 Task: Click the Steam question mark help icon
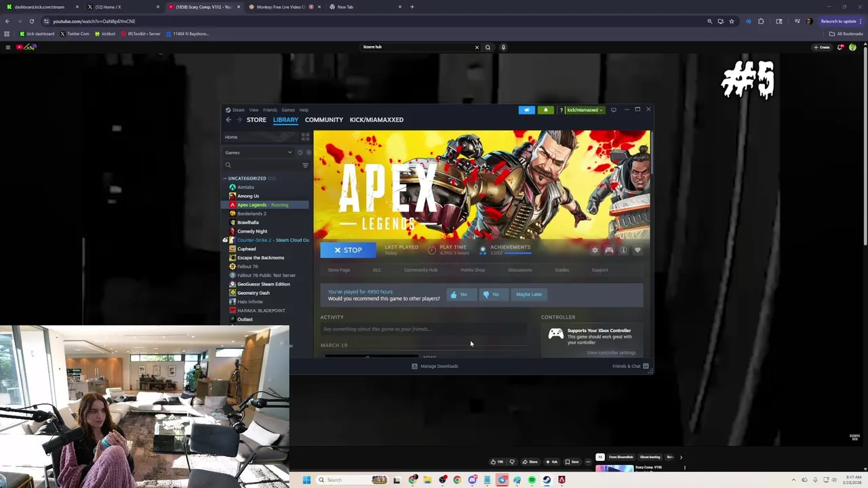tap(561, 110)
